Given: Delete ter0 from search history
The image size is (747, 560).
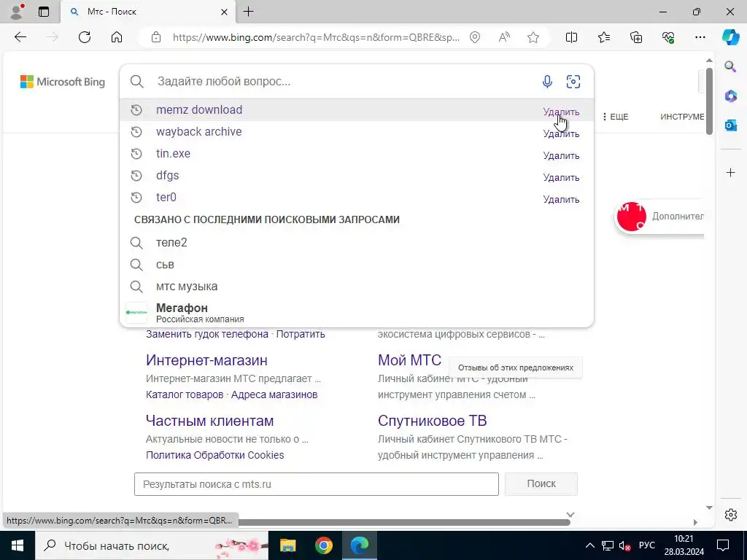Looking at the screenshot, I should coord(561,200).
